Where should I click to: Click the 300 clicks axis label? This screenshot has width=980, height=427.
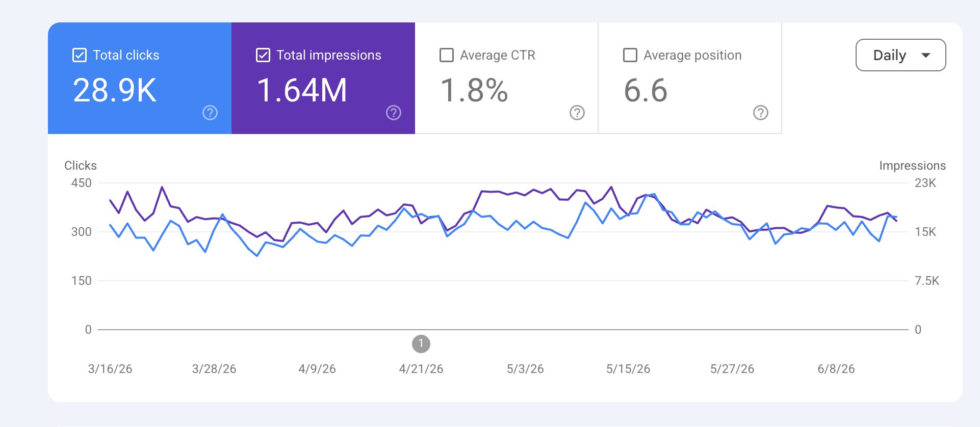pyautogui.click(x=82, y=232)
